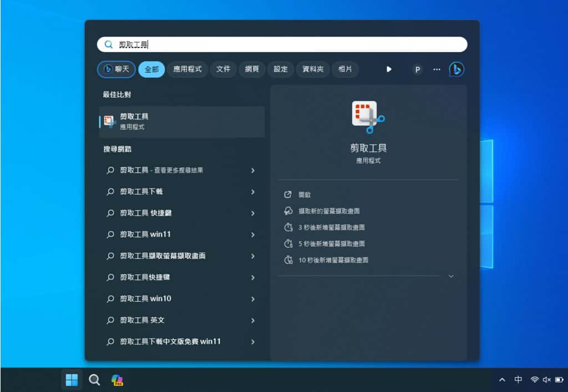Select web suggestion 剪取工具 win11
Image resolution: width=568 pixels, height=392 pixels.
[182, 234]
